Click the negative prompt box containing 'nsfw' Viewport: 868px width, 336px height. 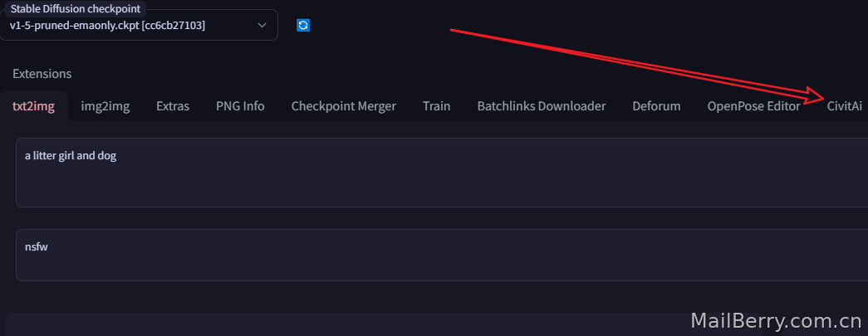(442, 256)
